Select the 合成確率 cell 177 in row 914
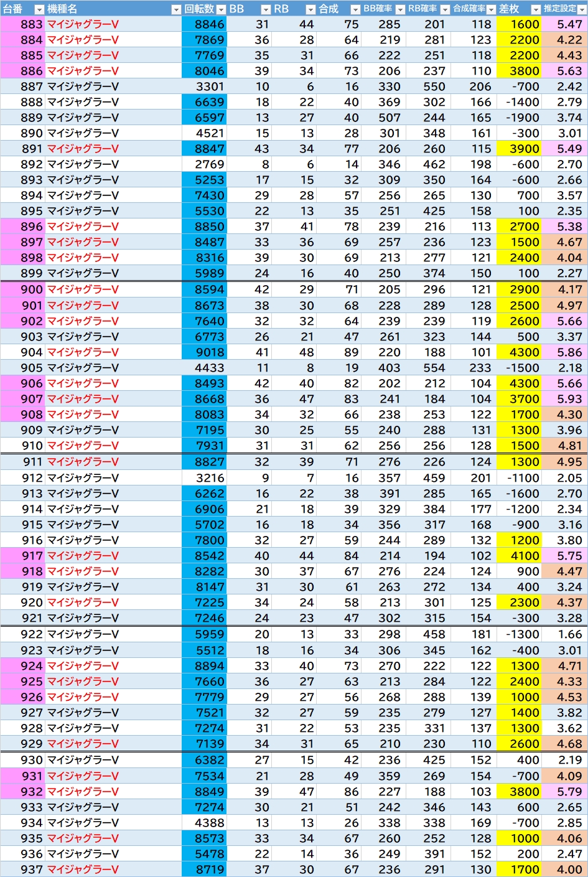 (x=474, y=509)
